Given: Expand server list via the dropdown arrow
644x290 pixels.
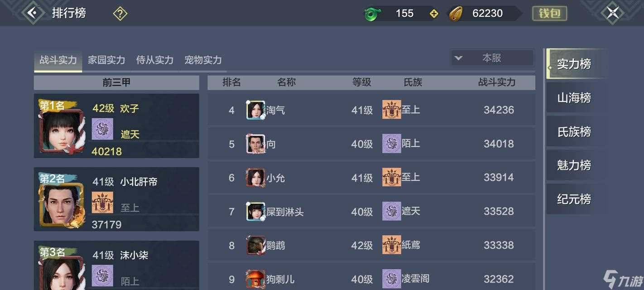Looking at the screenshot, I should click(x=458, y=58).
